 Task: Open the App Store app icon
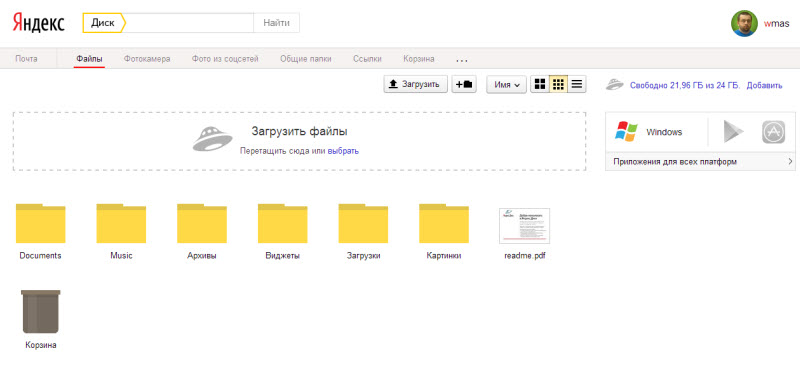click(773, 132)
